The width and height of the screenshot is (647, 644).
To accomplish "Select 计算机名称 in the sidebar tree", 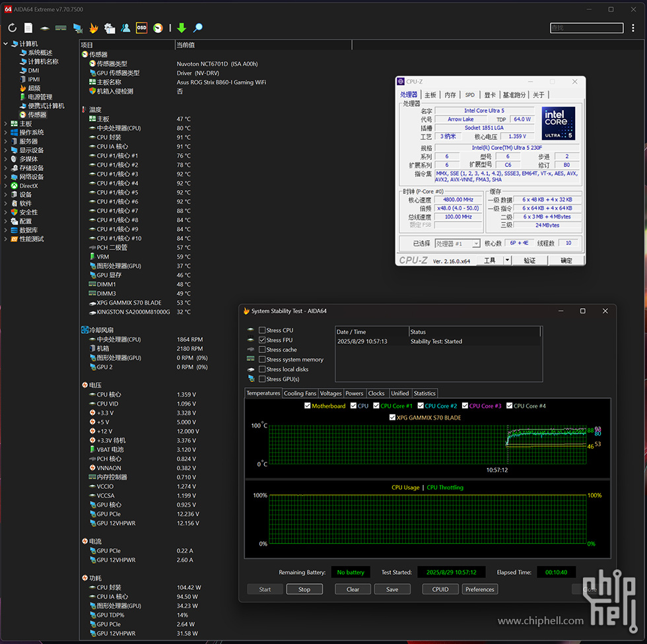I will [44, 61].
